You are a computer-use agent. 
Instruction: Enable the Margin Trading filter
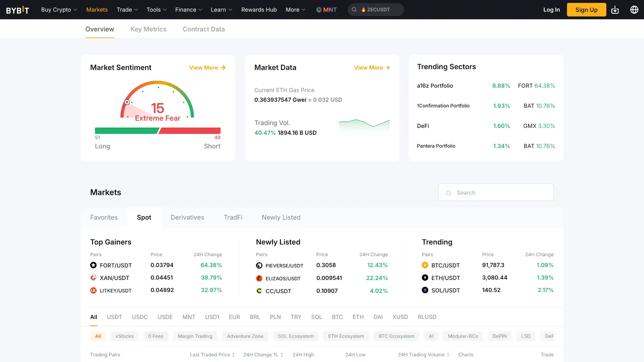pos(195,336)
